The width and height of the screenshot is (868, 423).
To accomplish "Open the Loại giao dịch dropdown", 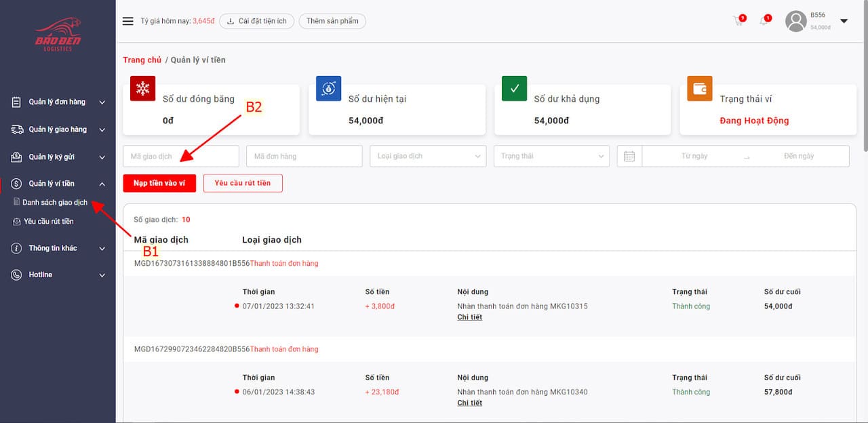I will pyautogui.click(x=428, y=156).
